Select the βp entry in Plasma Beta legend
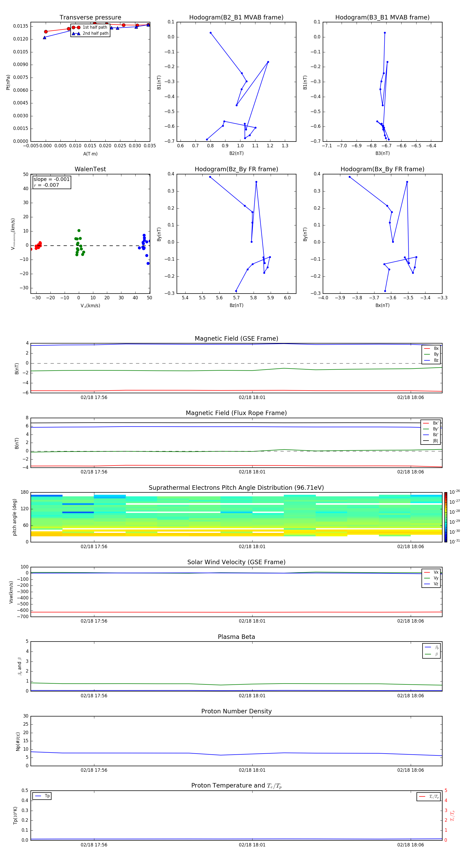 pos(431,647)
